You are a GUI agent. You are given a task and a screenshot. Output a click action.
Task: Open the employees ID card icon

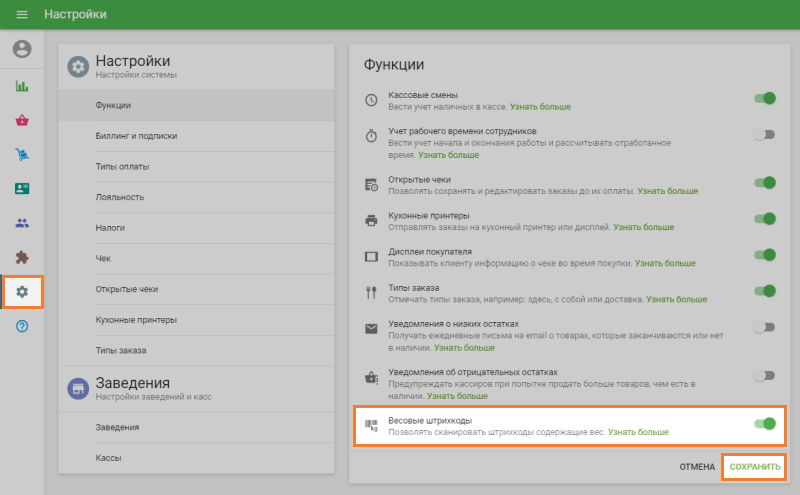pyautogui.click(x=22, y=189)
